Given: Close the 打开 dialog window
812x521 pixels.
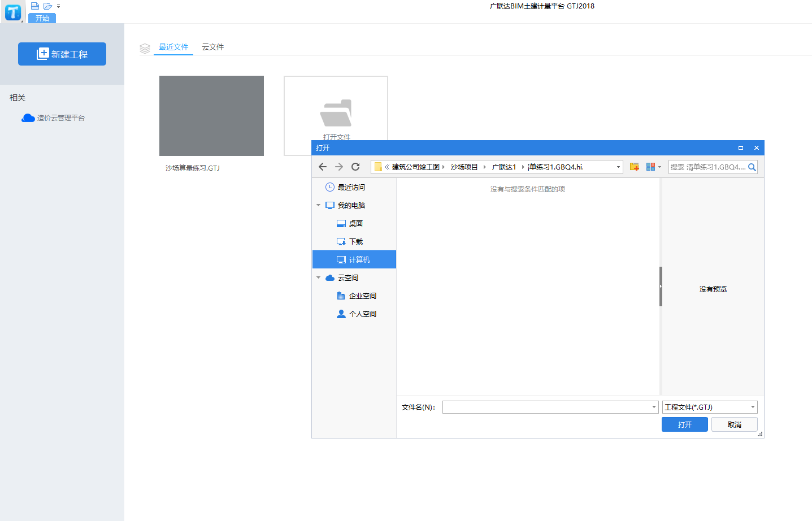Looking at the screenshot, I should 757,148.
